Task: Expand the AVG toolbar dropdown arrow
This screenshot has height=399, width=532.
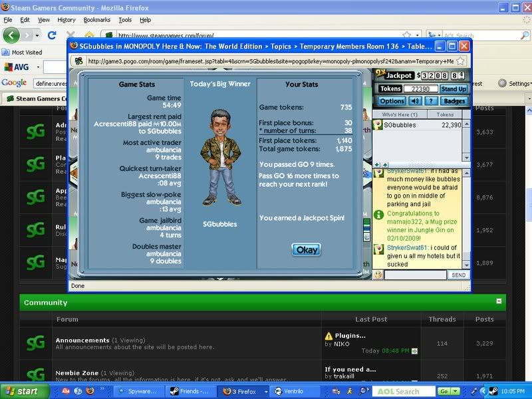Action: click(x=38, y=67)
